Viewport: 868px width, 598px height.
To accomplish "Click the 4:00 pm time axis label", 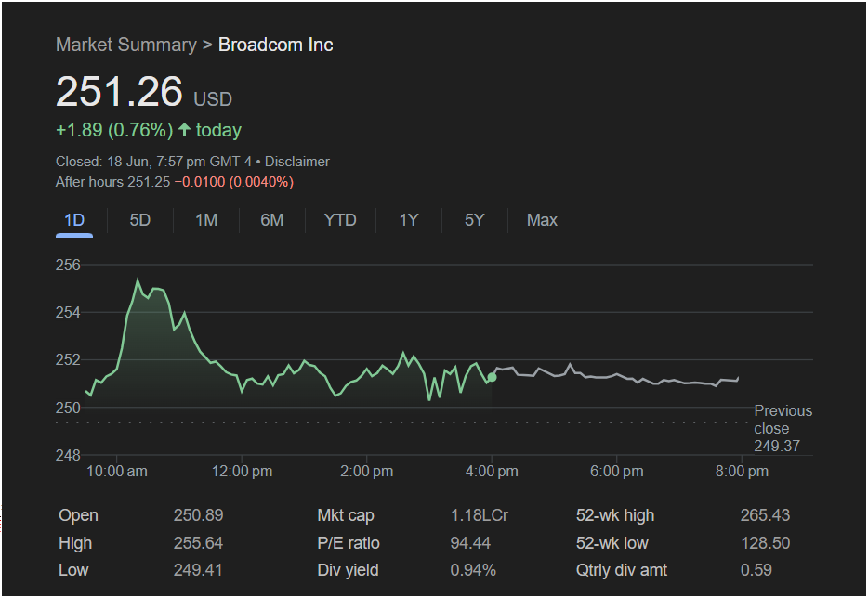I will tap(492, 472).
